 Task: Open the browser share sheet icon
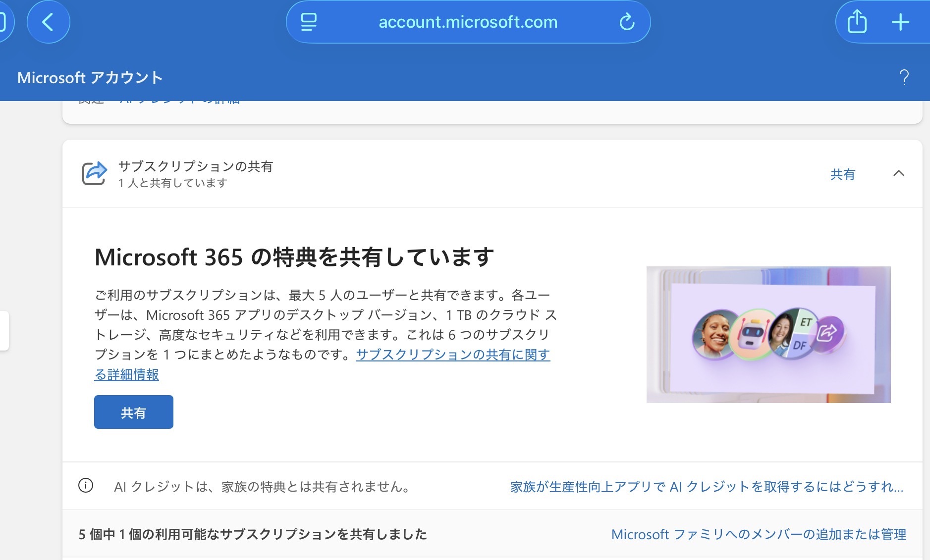[857, 22]
